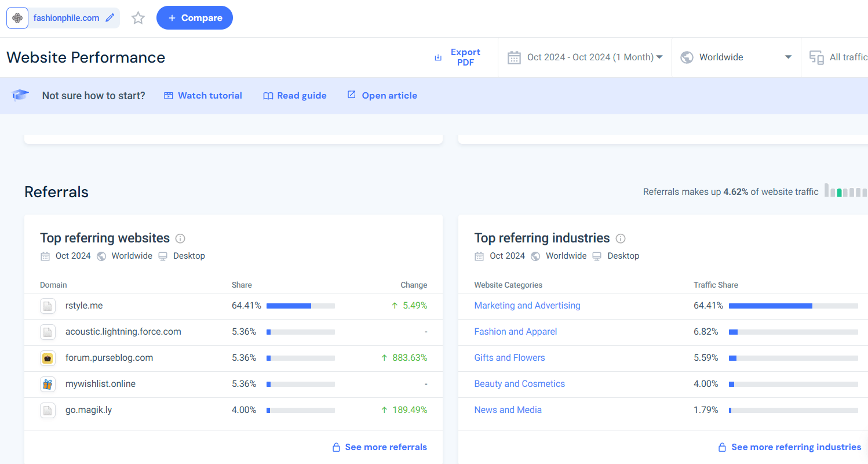Click the graduation cap icon in the banner
The image size is (868, 464).
coord(20,95)
